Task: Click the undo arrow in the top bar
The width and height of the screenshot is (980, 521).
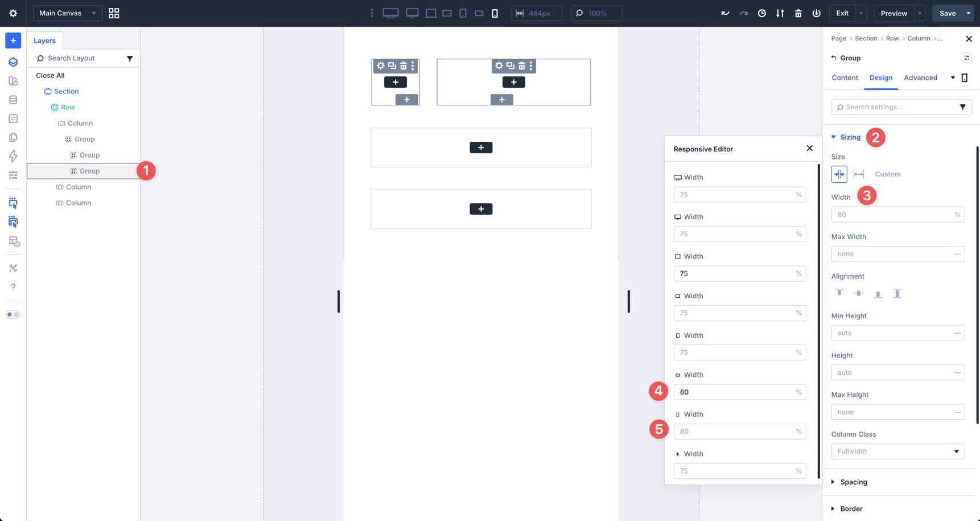Action: point(724,13)
